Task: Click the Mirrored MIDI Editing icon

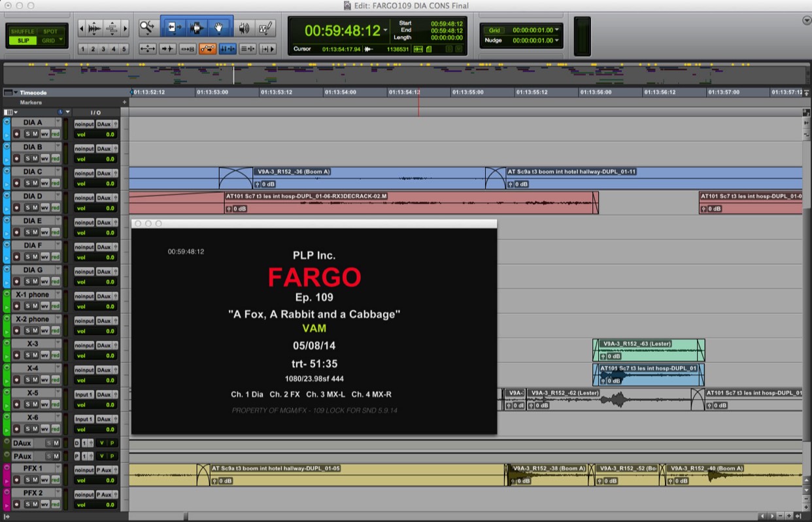Action: 188,49
